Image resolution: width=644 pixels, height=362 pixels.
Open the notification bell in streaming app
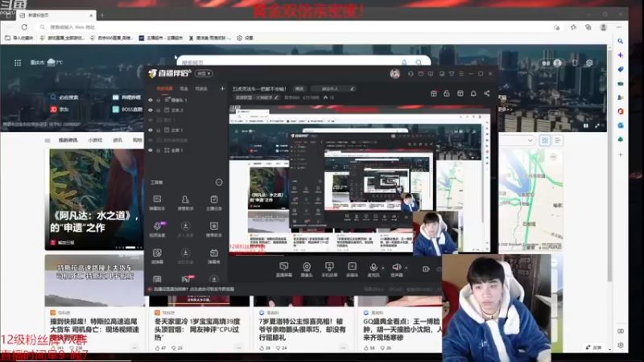[x=473, y=93]
